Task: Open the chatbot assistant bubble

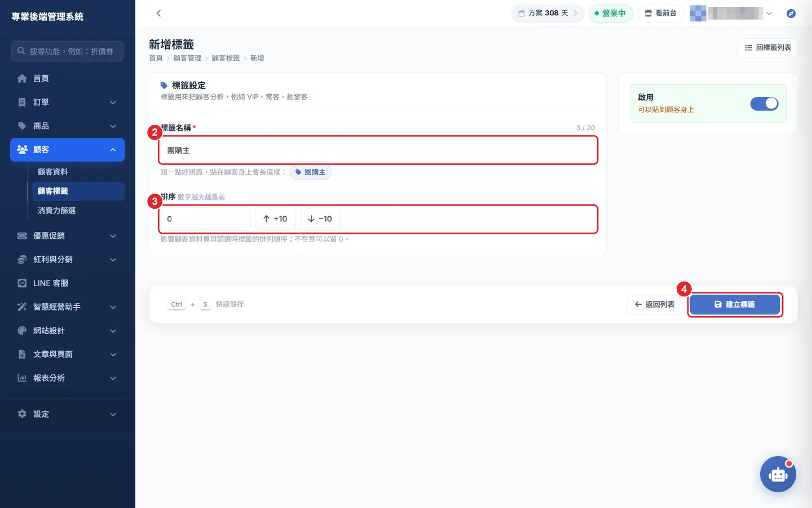Action: pos(778,474)
